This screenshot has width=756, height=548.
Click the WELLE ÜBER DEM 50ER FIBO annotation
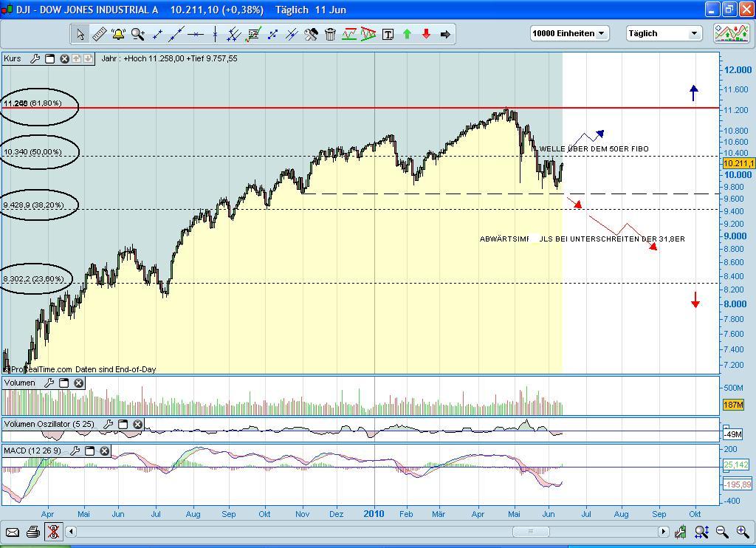tap(594, 149)
